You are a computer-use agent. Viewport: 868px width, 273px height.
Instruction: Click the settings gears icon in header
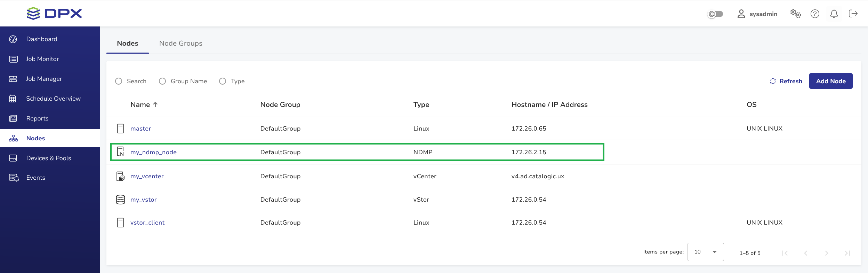coord(795,14)
